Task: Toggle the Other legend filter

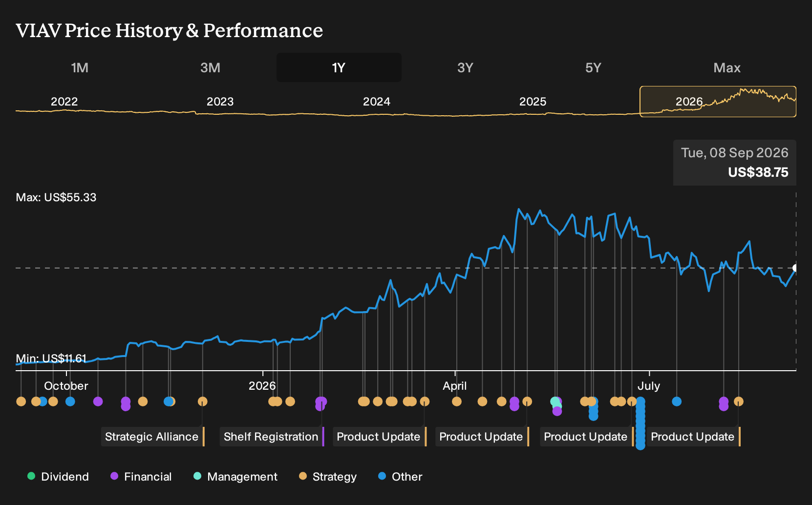Action: pos(400,477)
